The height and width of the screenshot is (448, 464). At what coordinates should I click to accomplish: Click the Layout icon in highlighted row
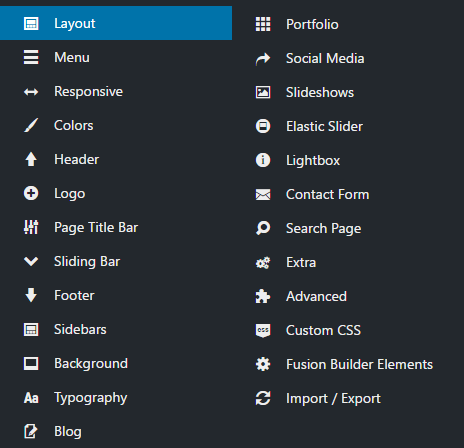tap(31, 23)
